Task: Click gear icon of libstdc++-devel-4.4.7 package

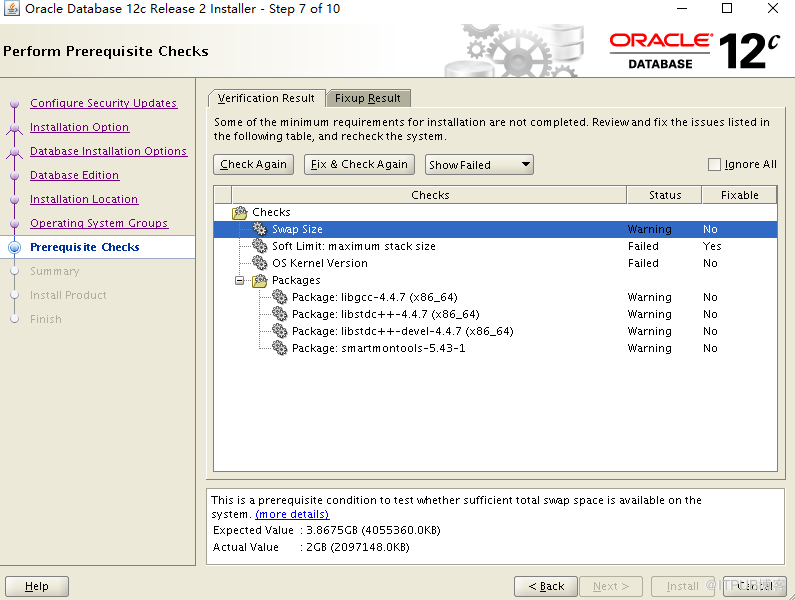Action: coord(280,331)
